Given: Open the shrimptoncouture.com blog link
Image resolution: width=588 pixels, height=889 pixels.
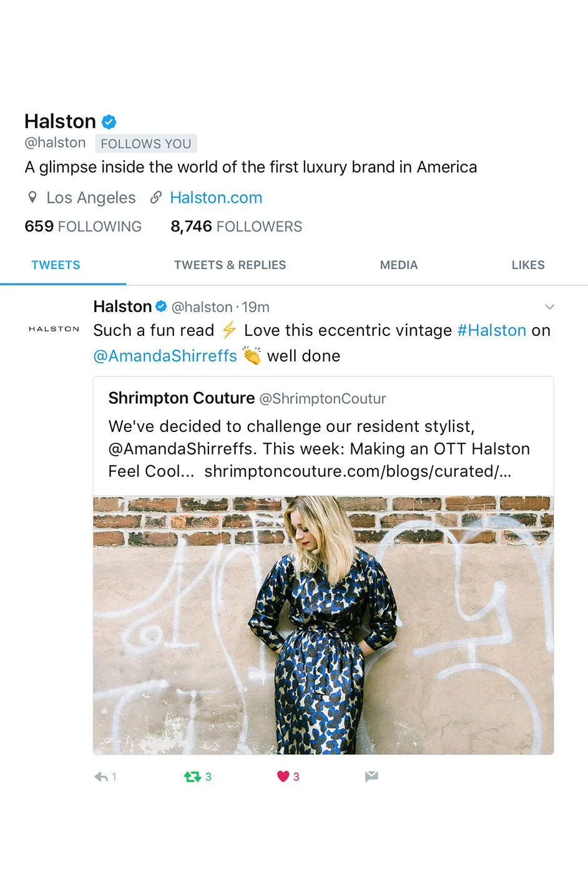Looking at the screenshot, I should [x=358, y=471].
